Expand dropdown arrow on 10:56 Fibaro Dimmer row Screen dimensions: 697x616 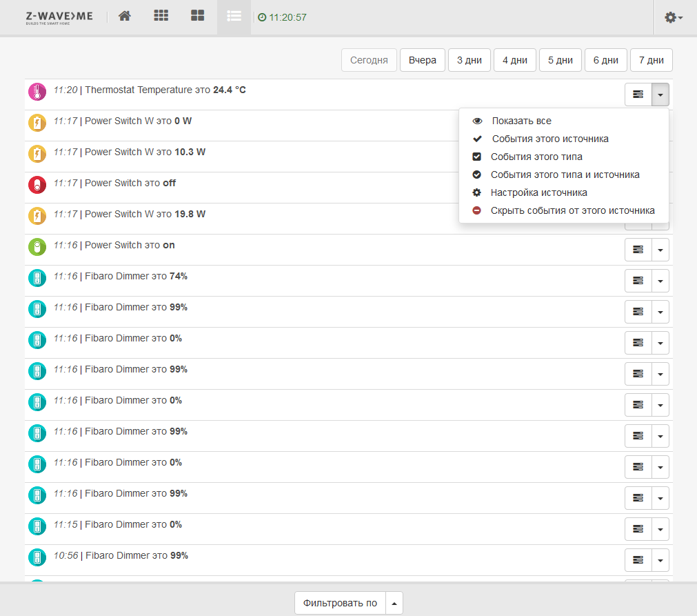click(660, 560)
